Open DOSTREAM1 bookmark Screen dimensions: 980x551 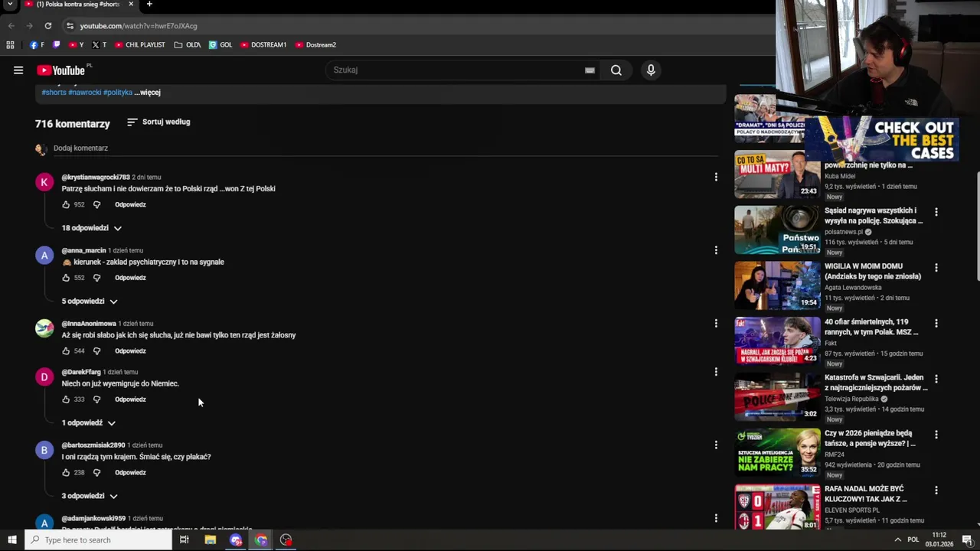coord(263,45)
